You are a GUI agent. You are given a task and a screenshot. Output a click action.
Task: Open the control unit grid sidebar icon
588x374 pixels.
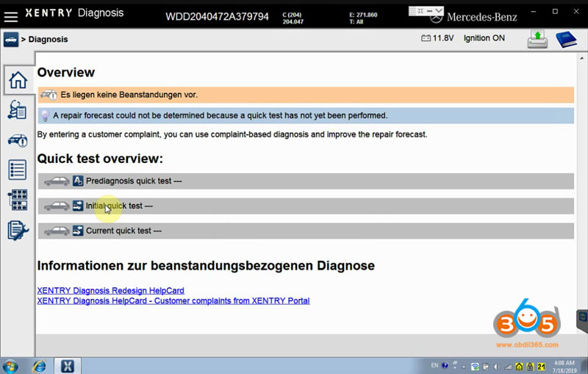[x=18, y=200]
